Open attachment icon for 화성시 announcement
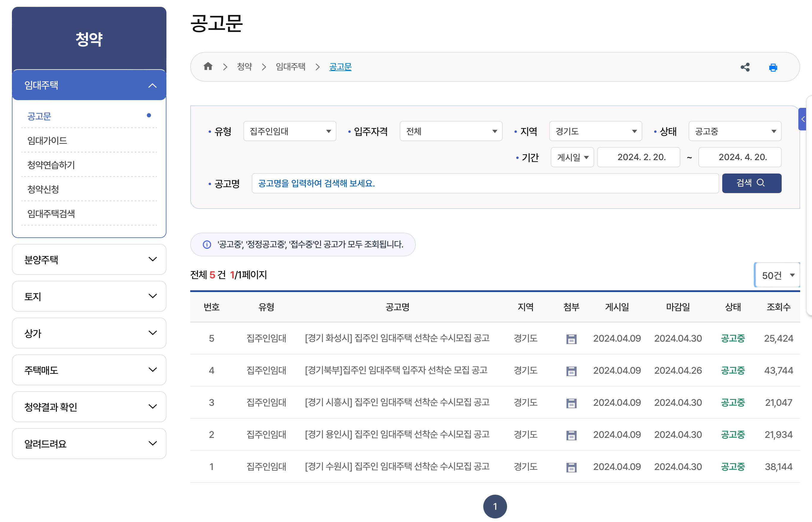Screen dimensions: 812x522 [x=571, y=339]
